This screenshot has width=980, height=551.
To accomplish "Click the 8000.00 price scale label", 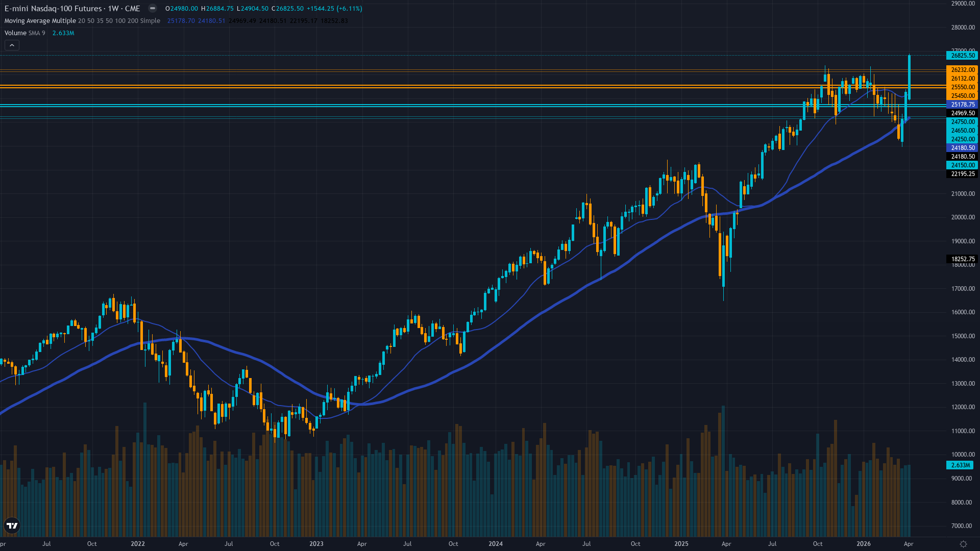I will pyautogui.click(x=962, y=503).
